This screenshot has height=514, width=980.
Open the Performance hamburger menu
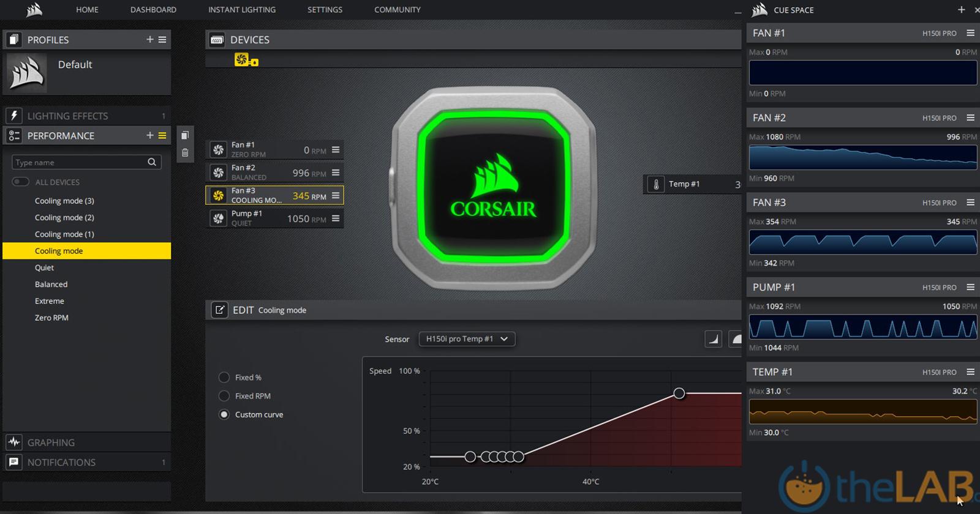(162, 136)
